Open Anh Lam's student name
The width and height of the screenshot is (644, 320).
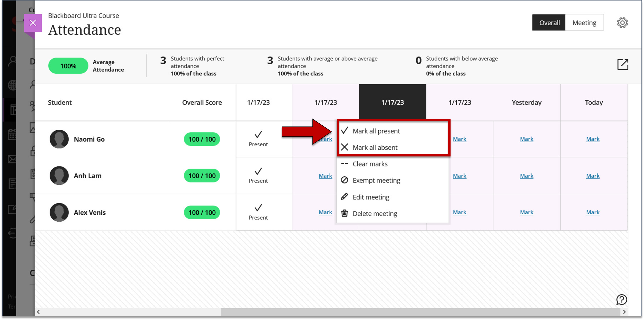coord(87,176)
